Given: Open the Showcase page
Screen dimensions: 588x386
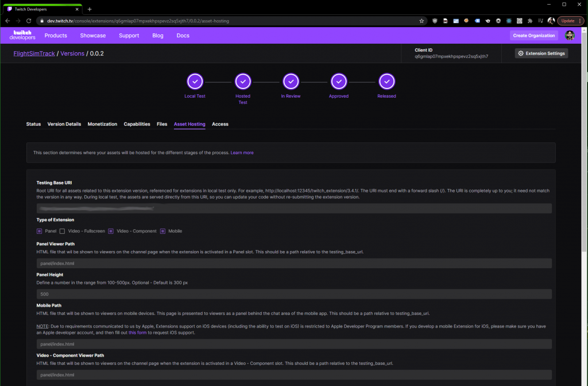Looking at the screenshot, I should (x=92, y=35).
